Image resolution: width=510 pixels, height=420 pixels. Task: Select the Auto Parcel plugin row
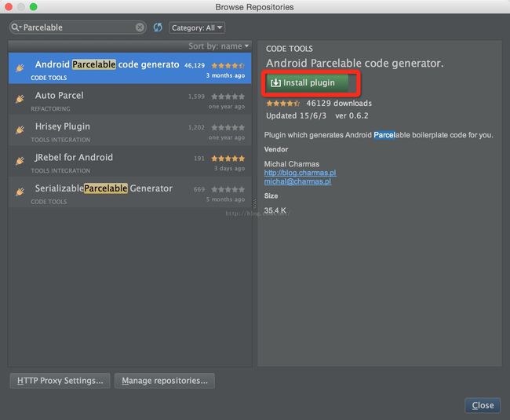[129, 99]
